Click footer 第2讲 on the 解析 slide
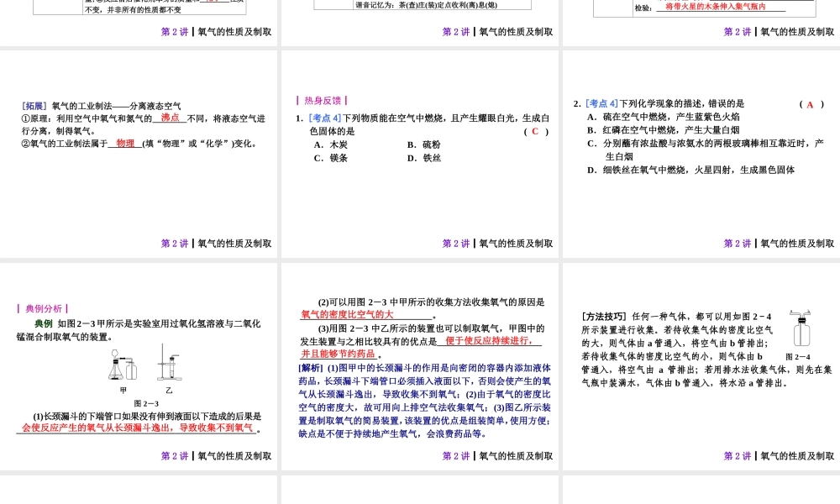 [456, 456]
